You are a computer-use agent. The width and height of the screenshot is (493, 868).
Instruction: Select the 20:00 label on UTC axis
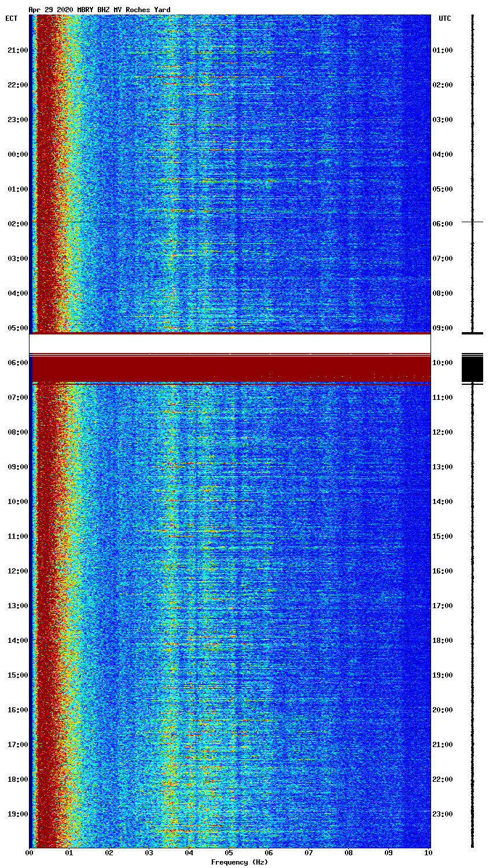[443, 710]
